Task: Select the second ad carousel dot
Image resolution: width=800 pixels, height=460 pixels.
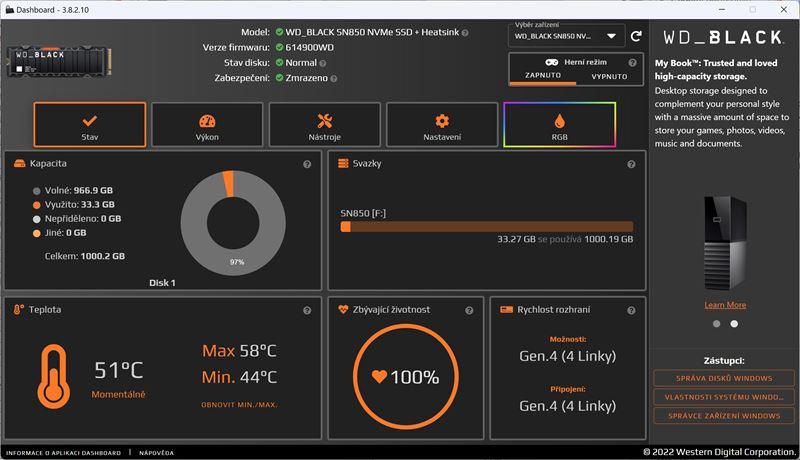Action: coord(734,324)
